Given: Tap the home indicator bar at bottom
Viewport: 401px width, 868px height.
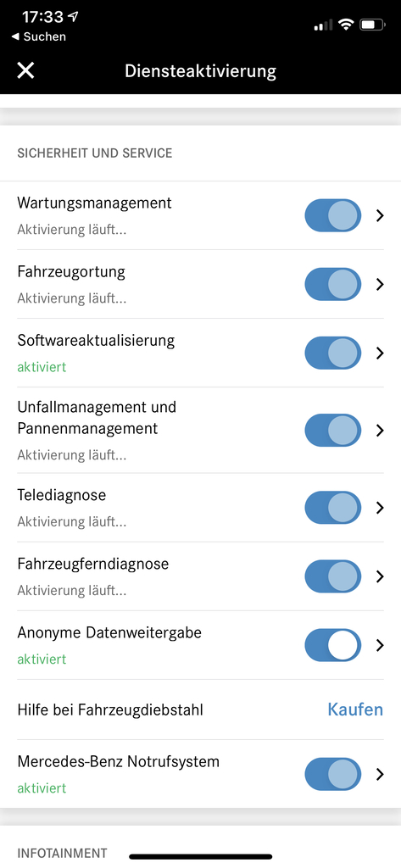Looking at the screenshot, I should pyautogui.click(x=200, y=856).
